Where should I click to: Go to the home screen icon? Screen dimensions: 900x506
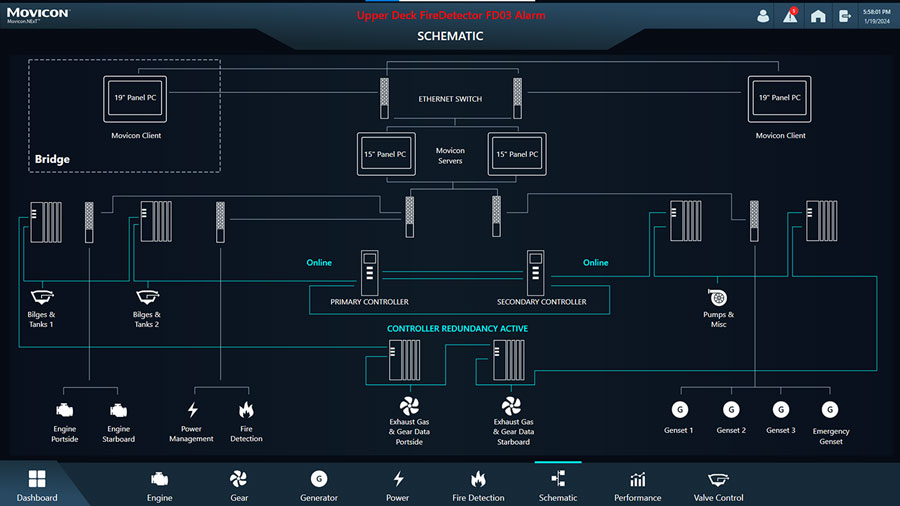[818, 16]
